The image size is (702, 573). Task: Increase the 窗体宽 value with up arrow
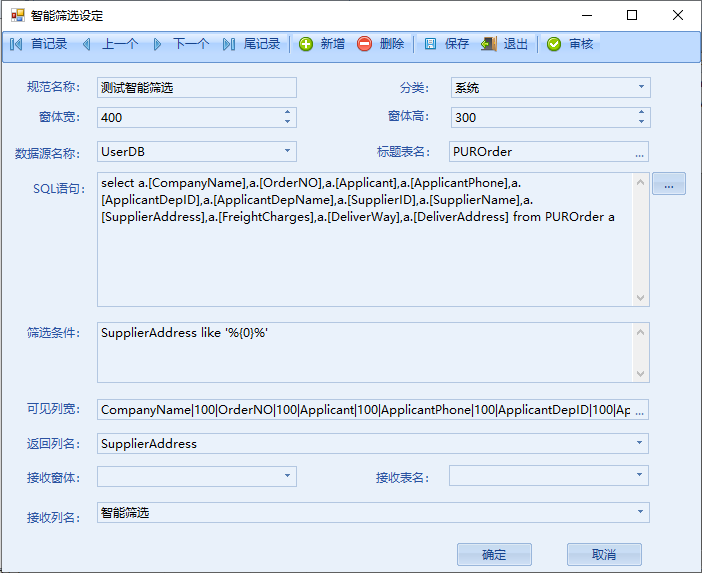pyautogui.click(x=287, y=112)
